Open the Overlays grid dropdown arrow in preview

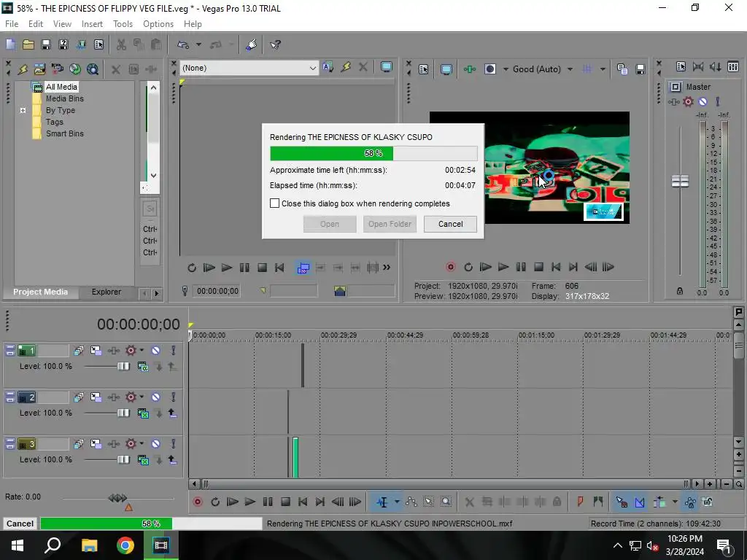[603, 69]
